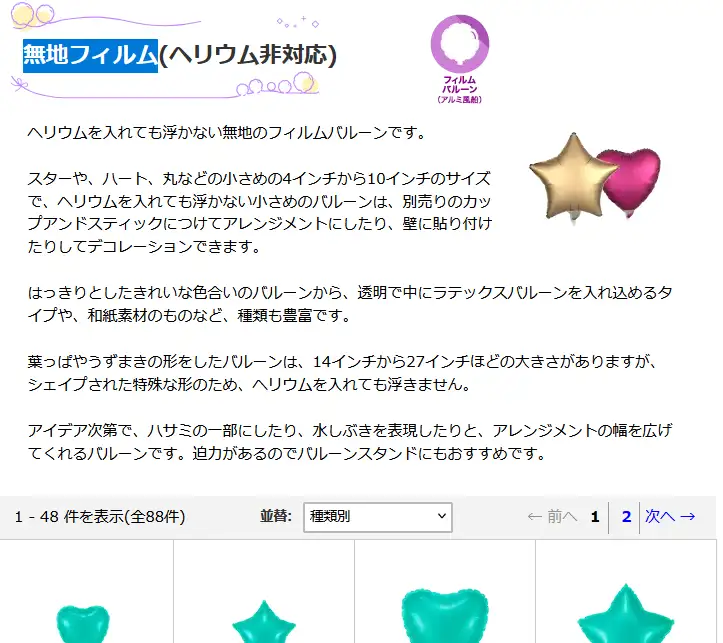Click the gold star balloon image

pyautogui.click(x=572, y=177)
